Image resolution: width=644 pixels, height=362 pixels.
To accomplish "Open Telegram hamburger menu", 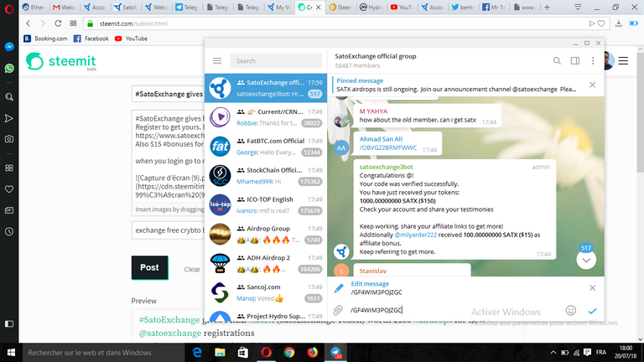I will point(217,60).
